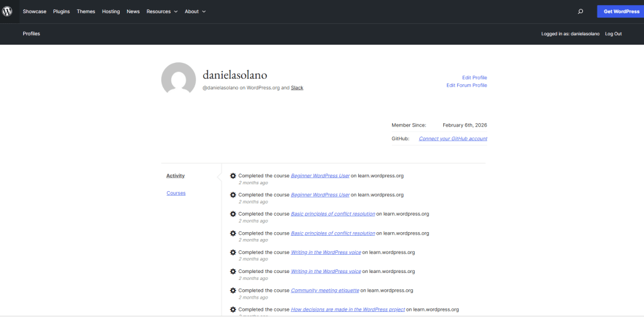Click the Log Out link
The width and height of the screenshot is (644, 317).
click(x=613, y=34)
